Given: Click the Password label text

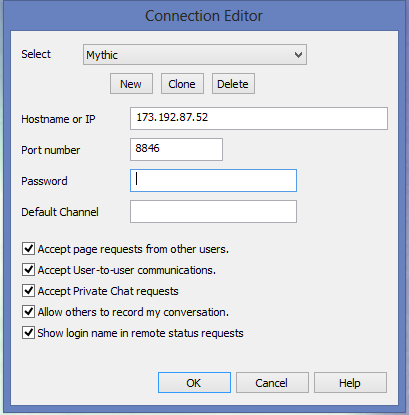Looking at the screenshot, I should [44, 181].
